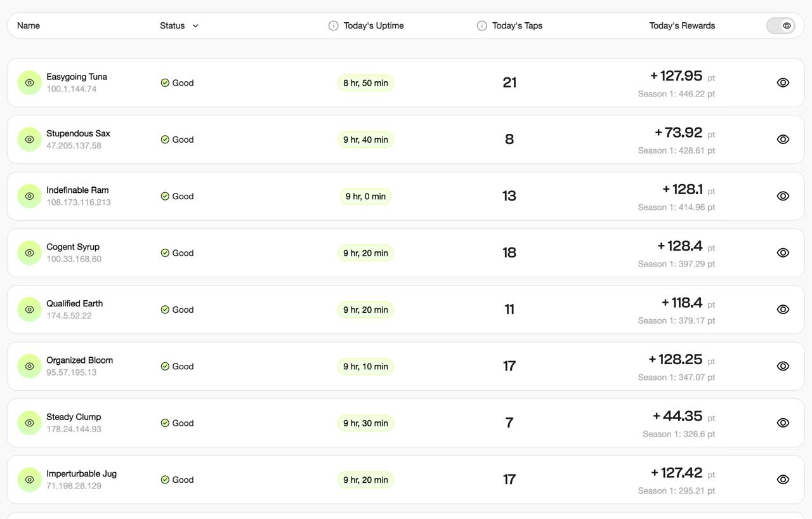Click the Status column label
The width and height of the screenshot is (812, 519).
[x=172, y=26]
